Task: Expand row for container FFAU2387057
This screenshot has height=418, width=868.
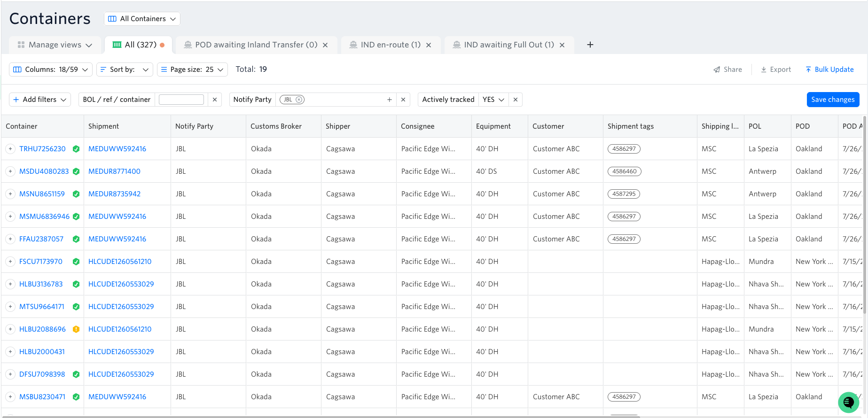Action: coord(10,239)
